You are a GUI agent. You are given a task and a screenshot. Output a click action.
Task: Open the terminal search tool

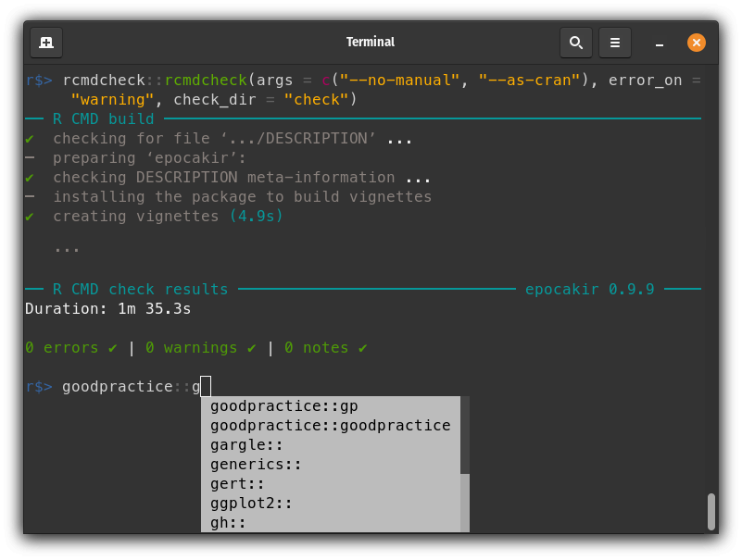point(575,43)
